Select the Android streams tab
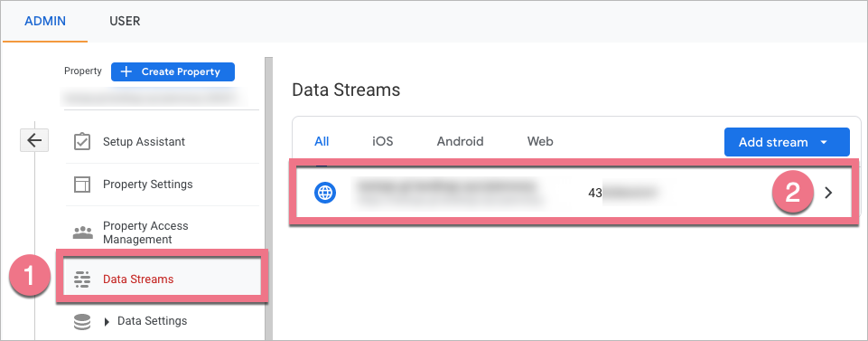This screenshot has height=341, width=868. coord(460,142)
